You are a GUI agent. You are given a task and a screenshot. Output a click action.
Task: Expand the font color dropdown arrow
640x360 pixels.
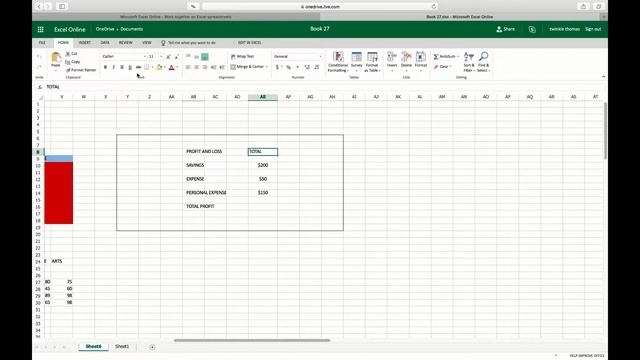[178, 67]
